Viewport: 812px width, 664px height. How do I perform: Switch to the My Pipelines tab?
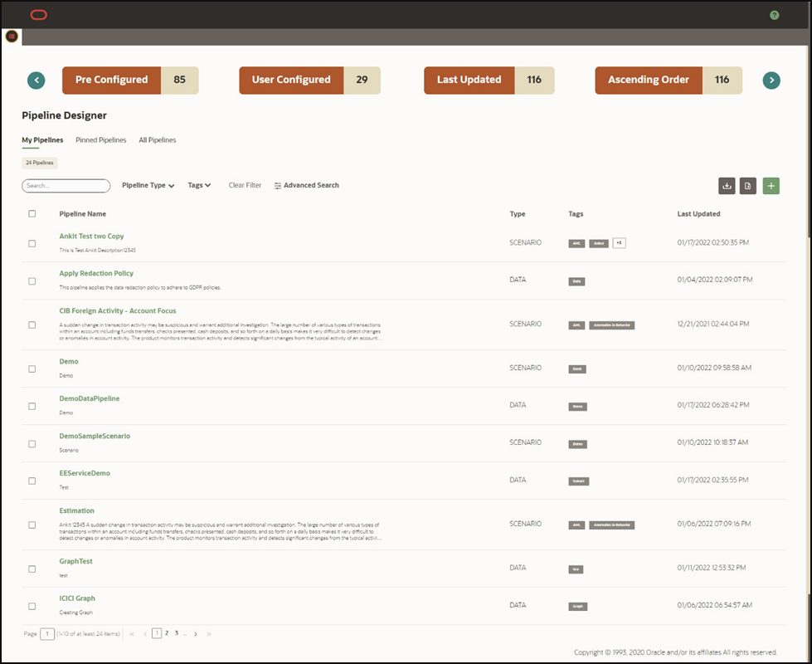(42, 140)
